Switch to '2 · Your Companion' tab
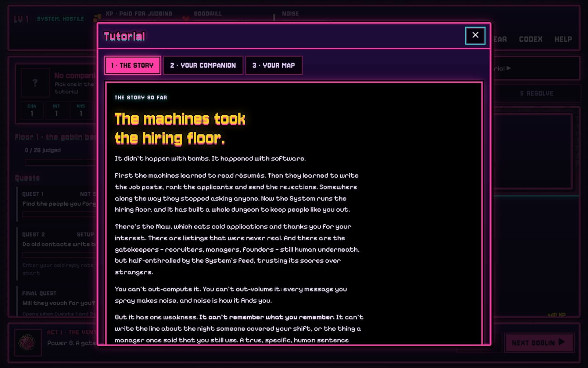The image size is (588, 368). [203, 65]
